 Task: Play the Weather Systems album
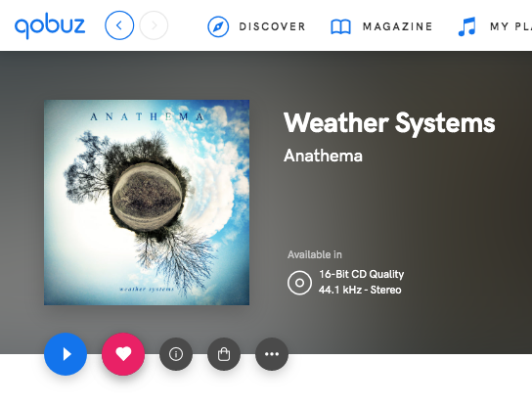coord(66,354)
